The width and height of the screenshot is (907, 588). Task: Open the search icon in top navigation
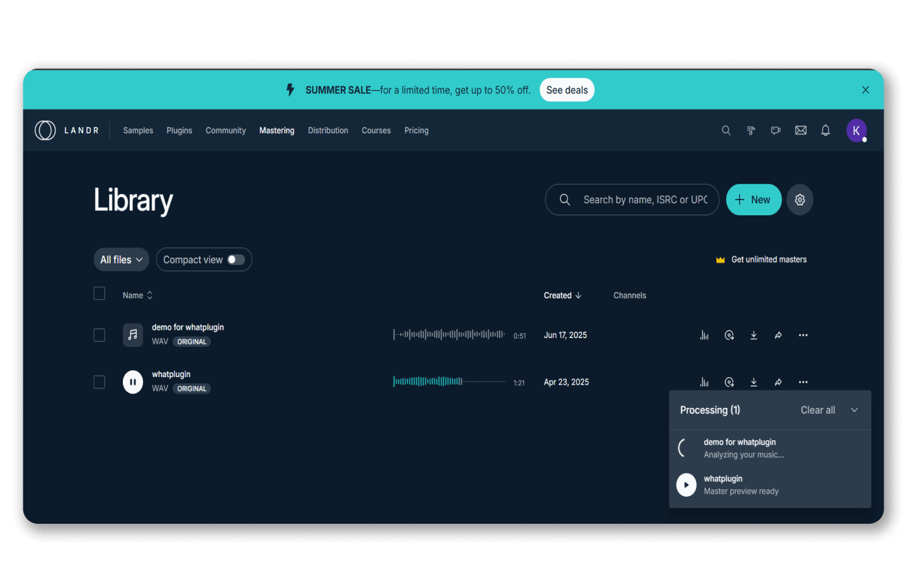point(726,130)
